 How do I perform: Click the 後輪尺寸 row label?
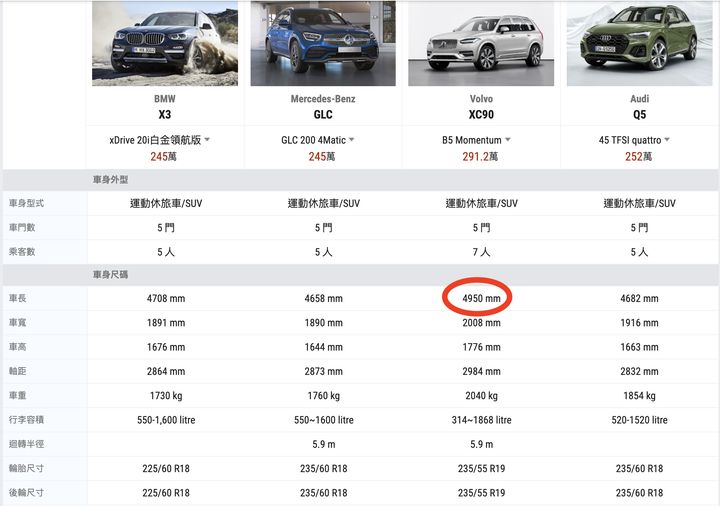[x=26, y=493]
